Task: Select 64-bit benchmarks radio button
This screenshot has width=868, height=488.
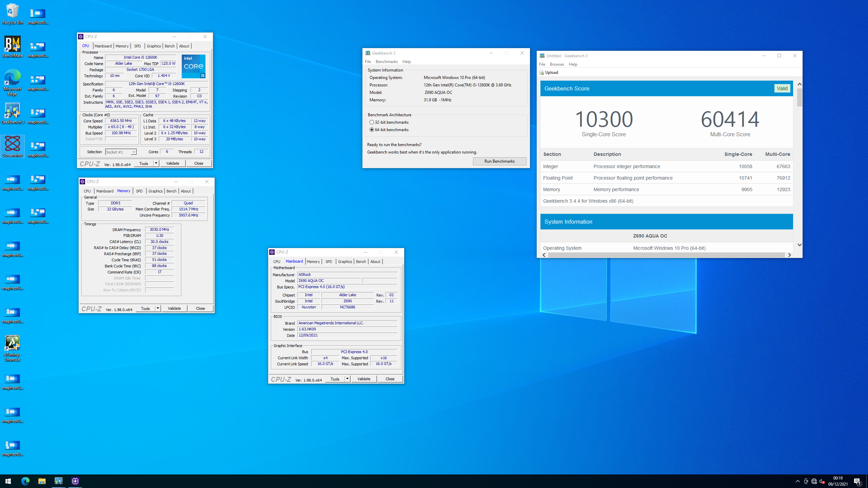Action: tap(372, 130)
